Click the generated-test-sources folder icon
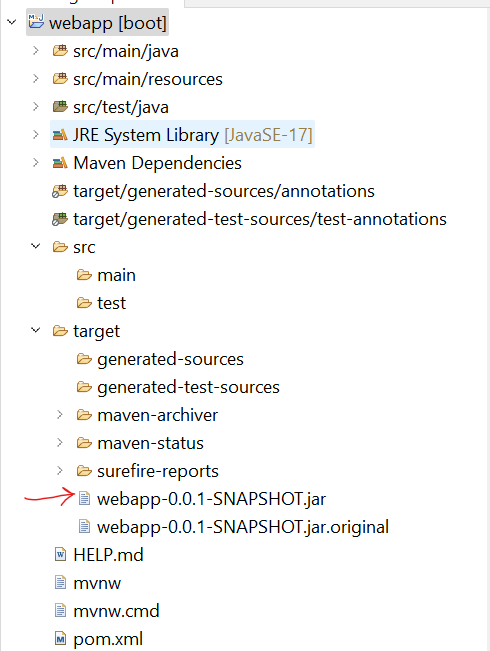Viewport: 490px width, 651px height. [x=84, y=387]
